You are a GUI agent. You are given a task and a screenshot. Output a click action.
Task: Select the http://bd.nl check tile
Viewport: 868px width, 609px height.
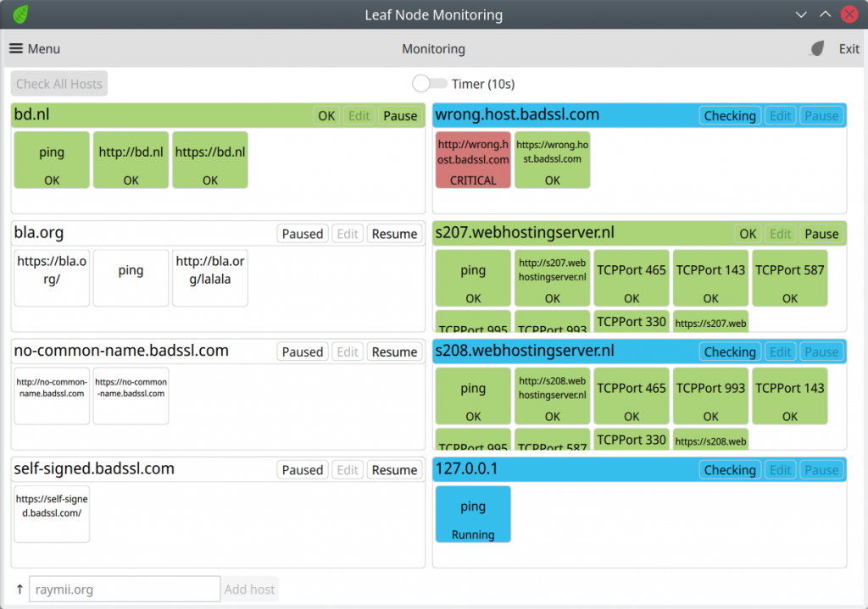[x=131, y=160]
